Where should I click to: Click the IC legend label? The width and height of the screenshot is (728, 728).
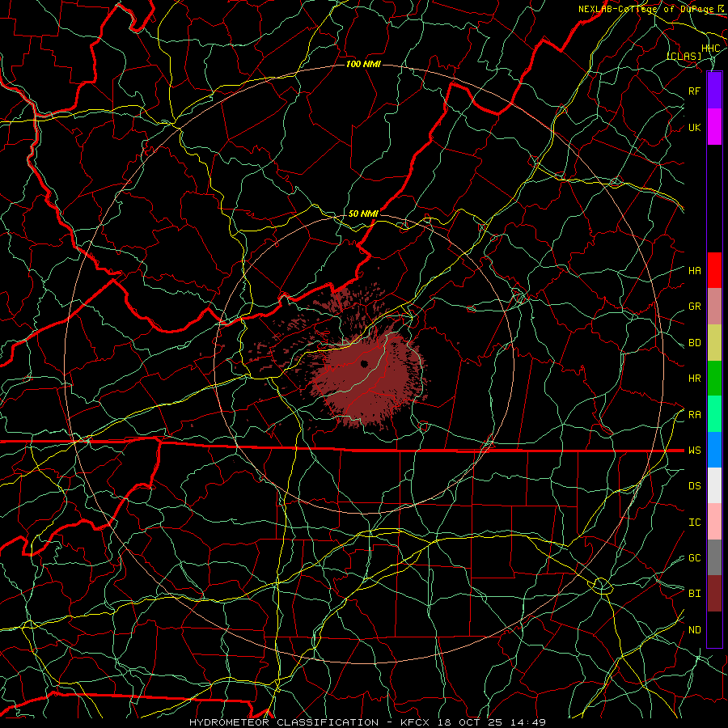coord(695,523)
